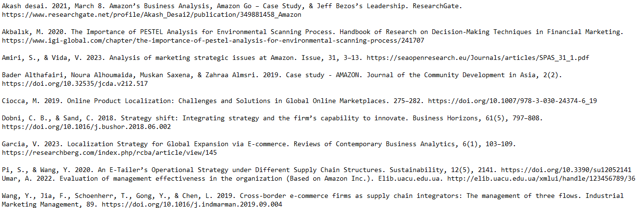This screenshot has height=208, width=644.
Task: Open the igi-global PESTEL analysis chapter link
Action: point(213,41)
